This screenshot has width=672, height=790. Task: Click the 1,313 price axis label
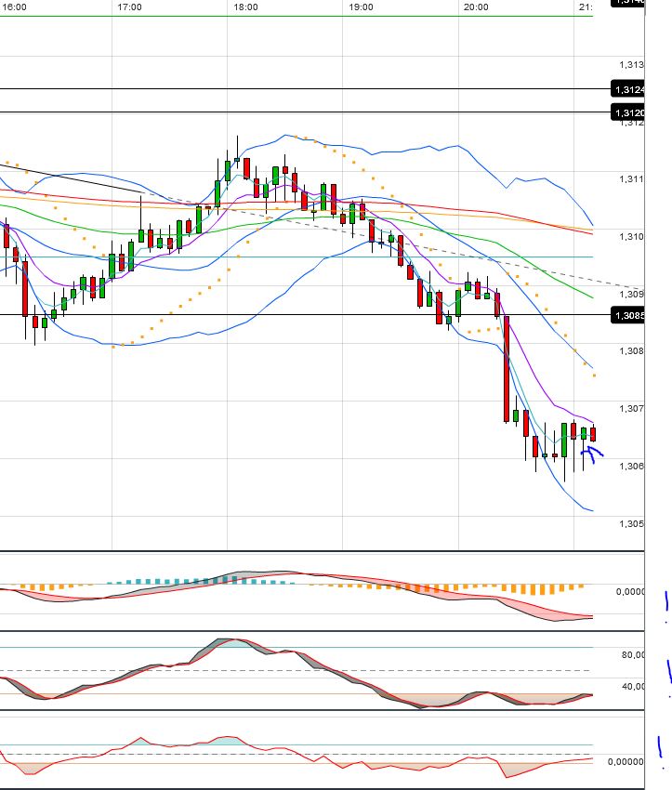pos(631,64)
